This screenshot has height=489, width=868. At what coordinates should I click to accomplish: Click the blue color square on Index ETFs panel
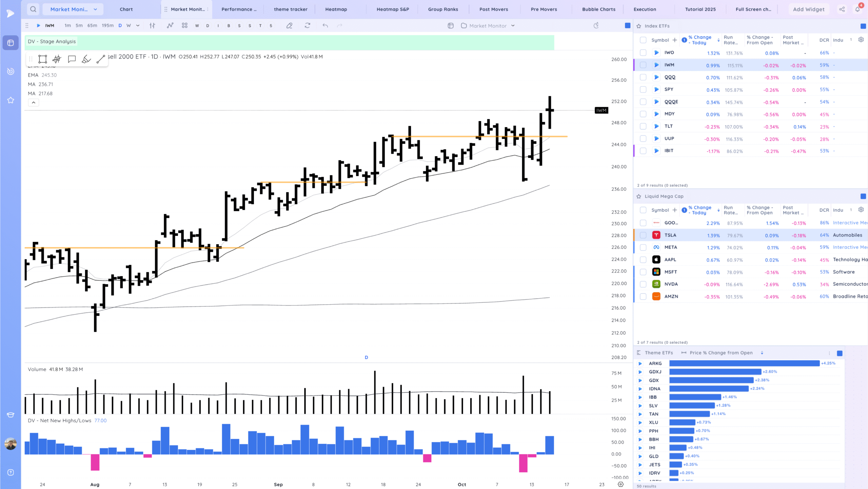click(x=863, y=26)
